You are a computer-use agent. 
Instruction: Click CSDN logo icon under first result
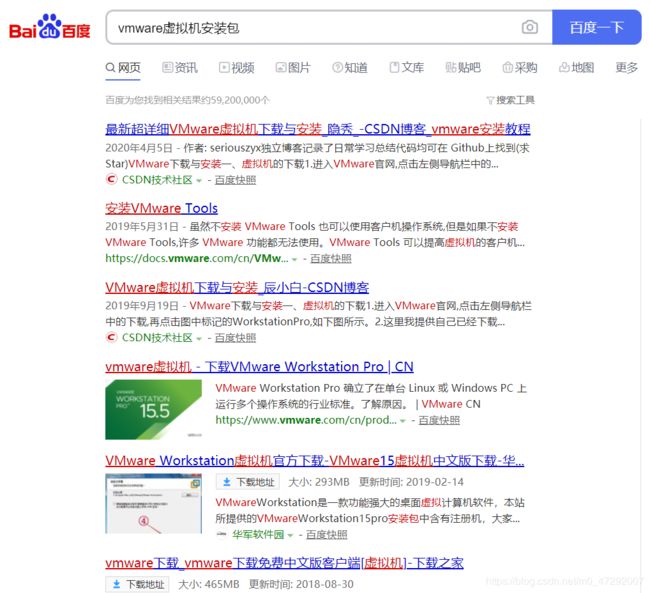111,180
